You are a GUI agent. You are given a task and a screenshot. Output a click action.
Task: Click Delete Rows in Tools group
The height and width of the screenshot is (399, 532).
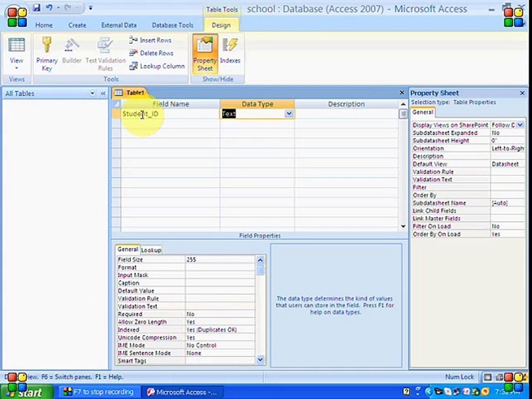(x=151, y=53)
